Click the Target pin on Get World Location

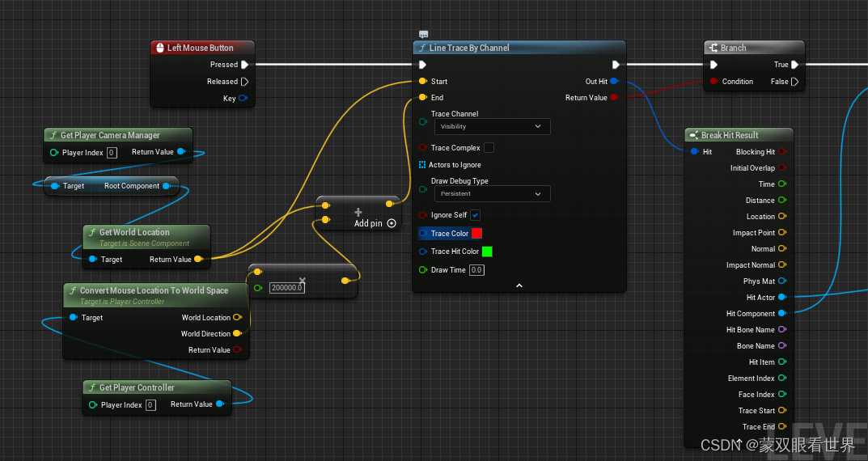(x=93, y=259)
